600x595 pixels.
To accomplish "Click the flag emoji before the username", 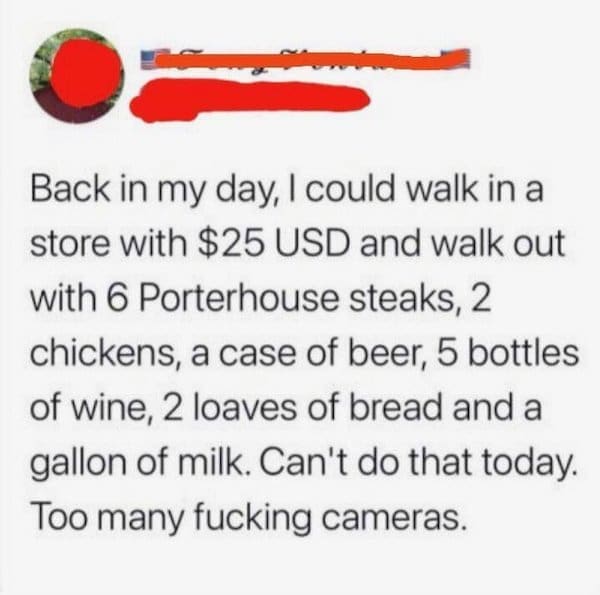I will coord(150,59).
